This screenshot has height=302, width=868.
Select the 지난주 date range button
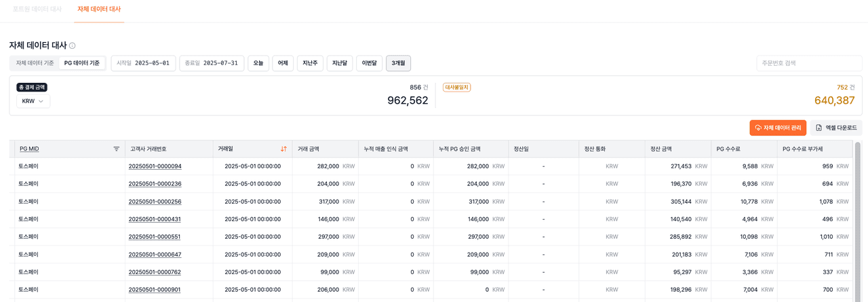[310, 63]
